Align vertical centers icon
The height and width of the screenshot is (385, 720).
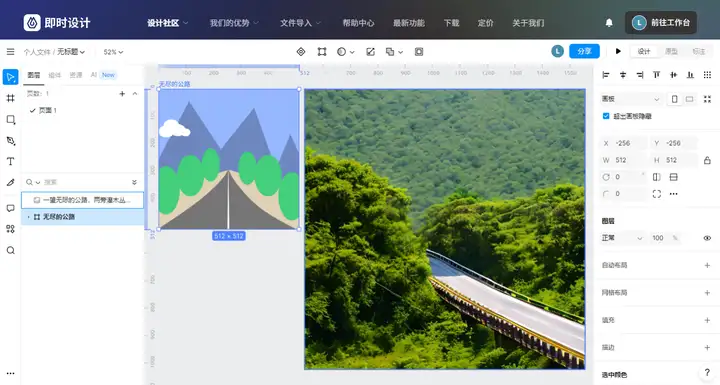pos(673,75)
